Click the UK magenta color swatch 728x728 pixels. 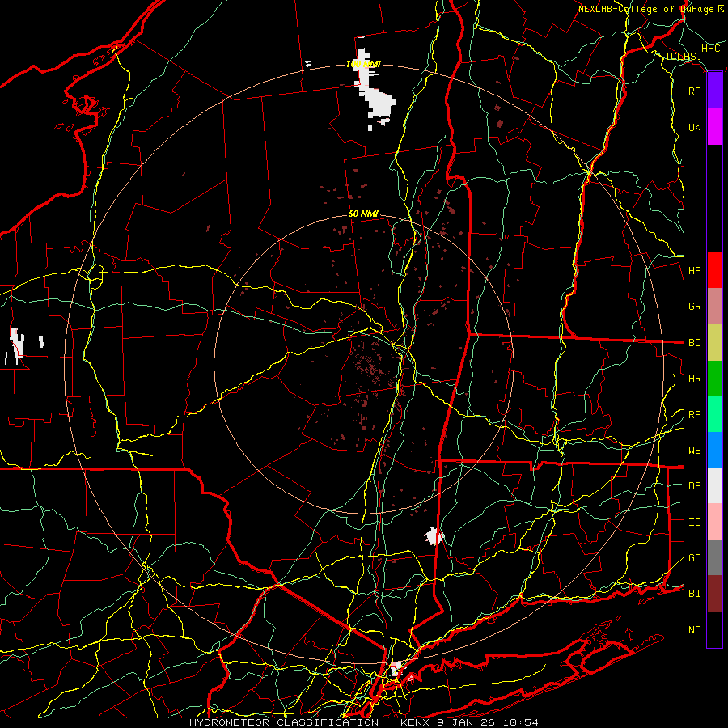[x=714, y=127]
